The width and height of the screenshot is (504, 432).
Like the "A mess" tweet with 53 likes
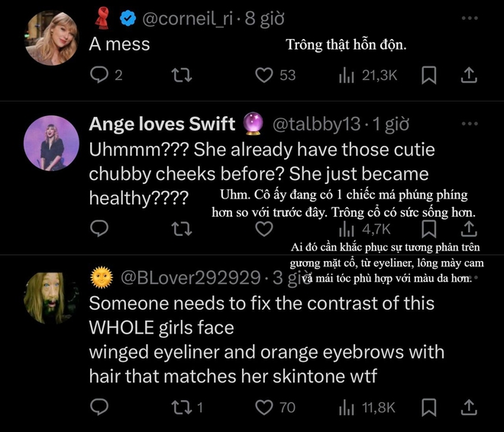pyautogui.click(x=264, y=75)
